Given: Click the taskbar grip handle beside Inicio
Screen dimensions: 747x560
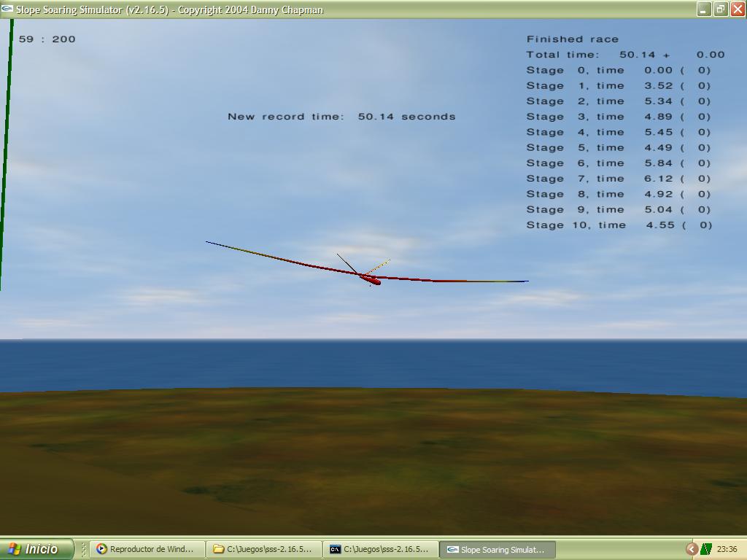Looking at the screenshot, I should [84, 549].
